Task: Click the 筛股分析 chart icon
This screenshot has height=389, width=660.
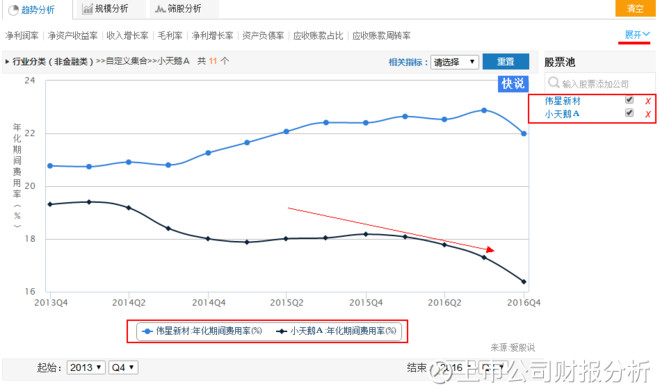Action: coord(160,8)
